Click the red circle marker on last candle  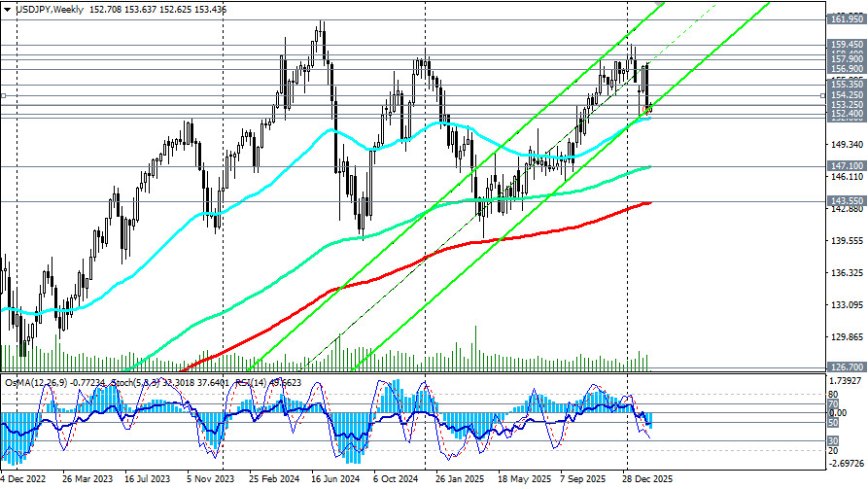click(x=648, y=109)
